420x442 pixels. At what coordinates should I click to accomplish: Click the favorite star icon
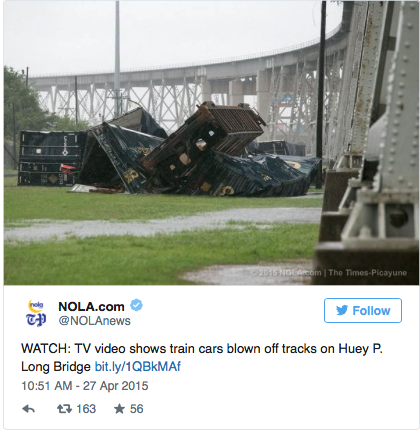[x=119, y=409]
